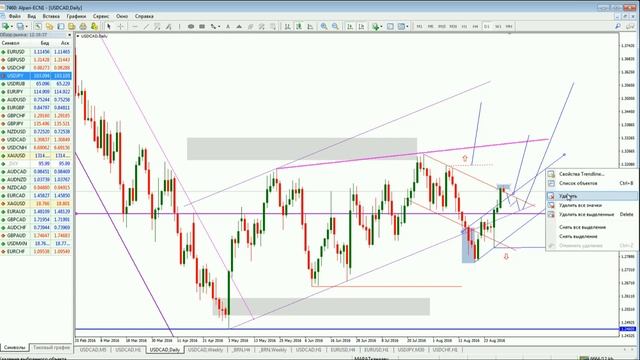
Task: Open Свойства Trendline in context menu
Action: (590, 174)
